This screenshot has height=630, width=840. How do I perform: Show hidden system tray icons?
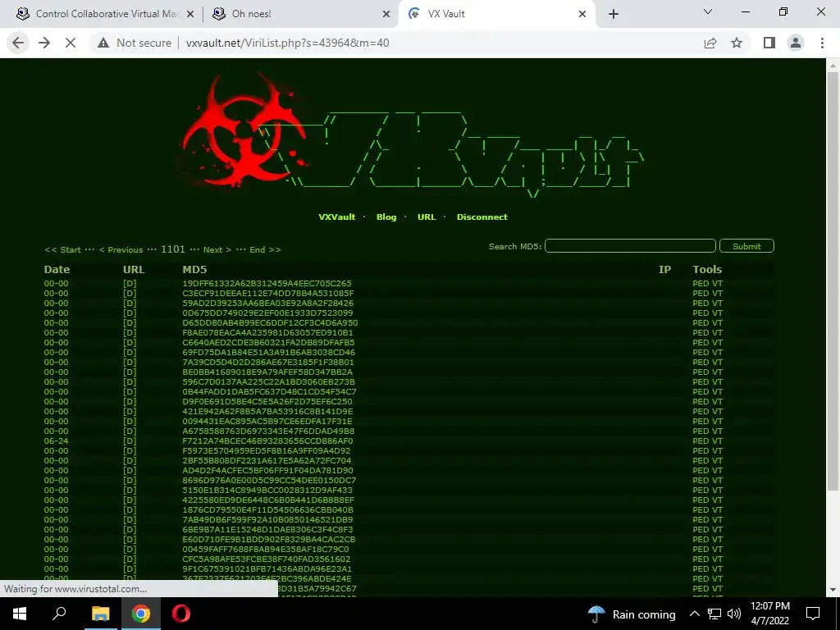pyautogui.click(x=694, y=614)
